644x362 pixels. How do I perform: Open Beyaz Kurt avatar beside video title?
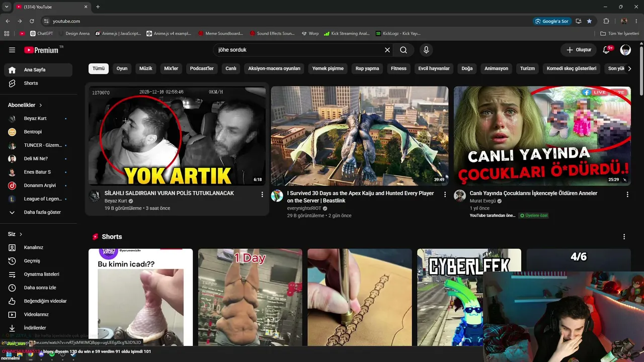95,196
